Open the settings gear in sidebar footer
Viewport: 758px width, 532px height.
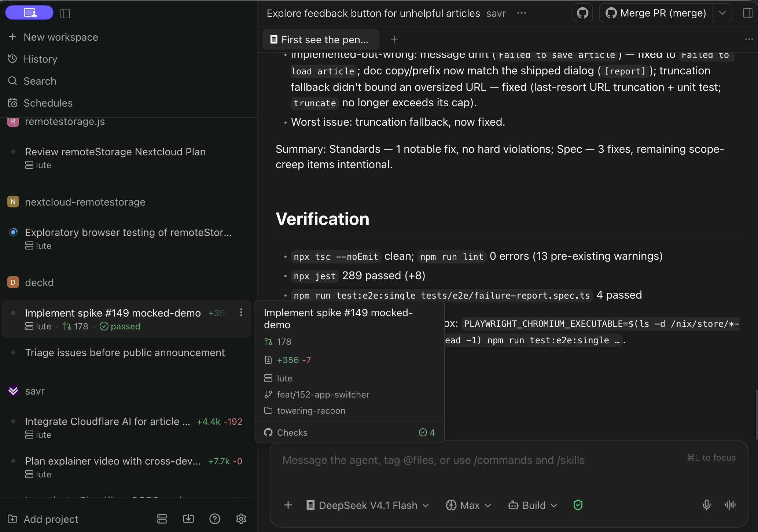pyautogui.click(x=241, y=519)
